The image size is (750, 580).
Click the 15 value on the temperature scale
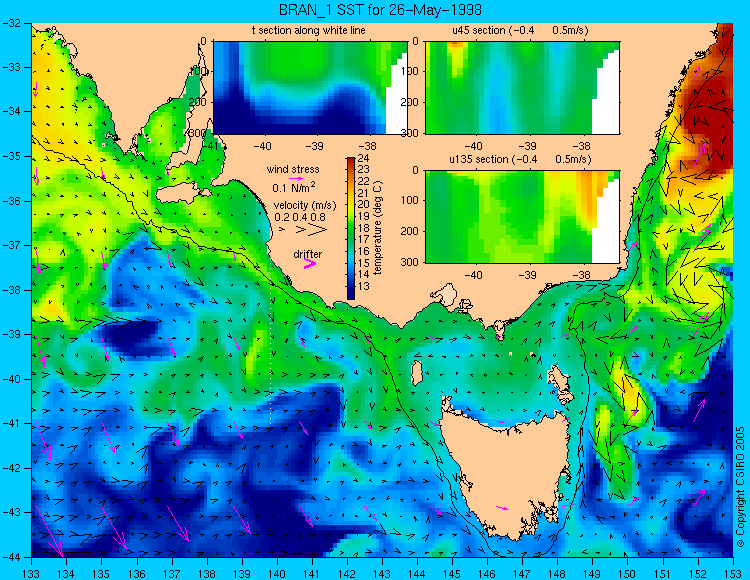(364, 263)
